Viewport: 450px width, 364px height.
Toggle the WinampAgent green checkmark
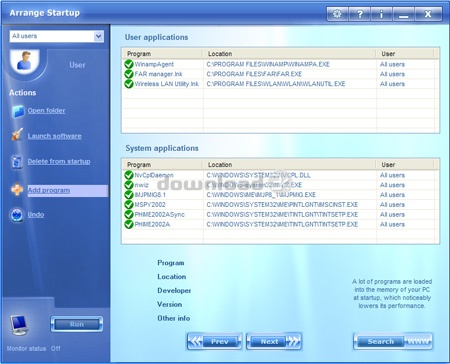click(x=129, y=64)
